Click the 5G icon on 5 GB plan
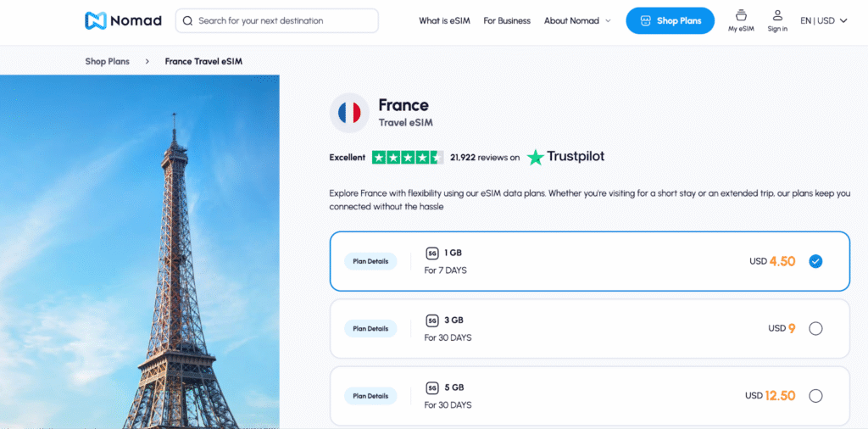The image size is (868, 429). click(x=431, y=387)
